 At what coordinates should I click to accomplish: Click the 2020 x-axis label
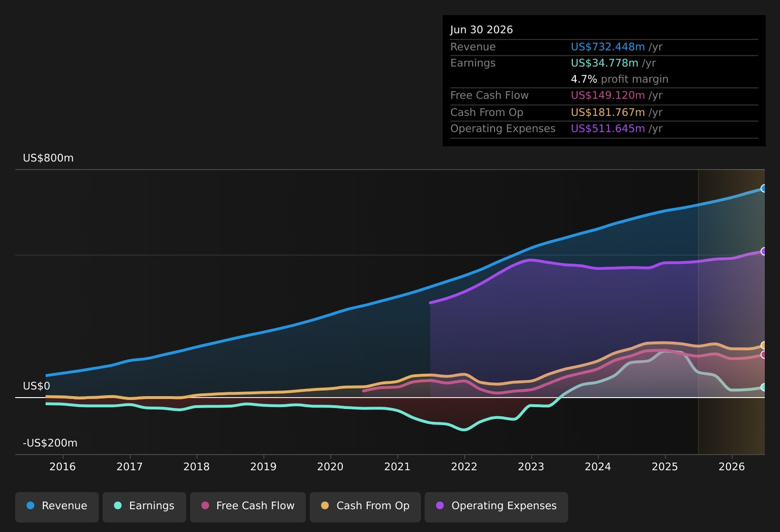click(330, 467)
